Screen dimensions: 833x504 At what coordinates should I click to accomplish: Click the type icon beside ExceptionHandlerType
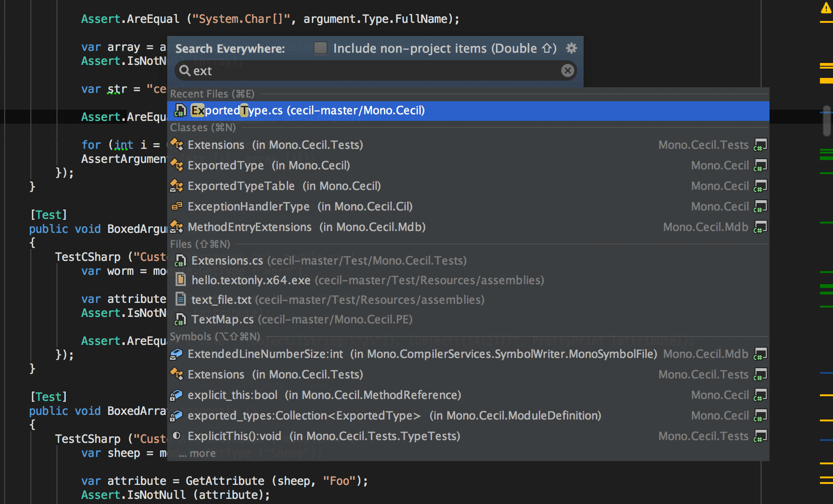pos(176,206)
